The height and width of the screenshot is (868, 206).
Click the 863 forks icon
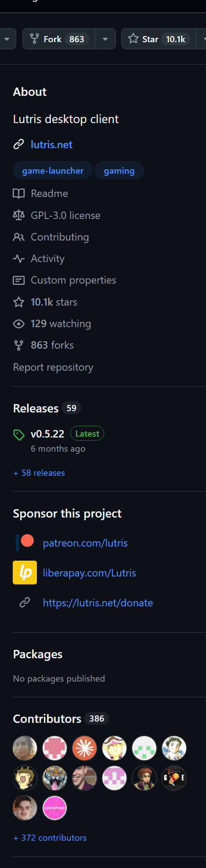(x=19, y=346)
